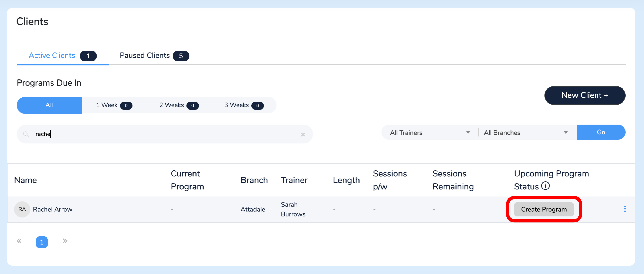This screenshot has width=644, height=274.
Task: Click Create Program for Rachel Arrow
Action: click(544, 209)
